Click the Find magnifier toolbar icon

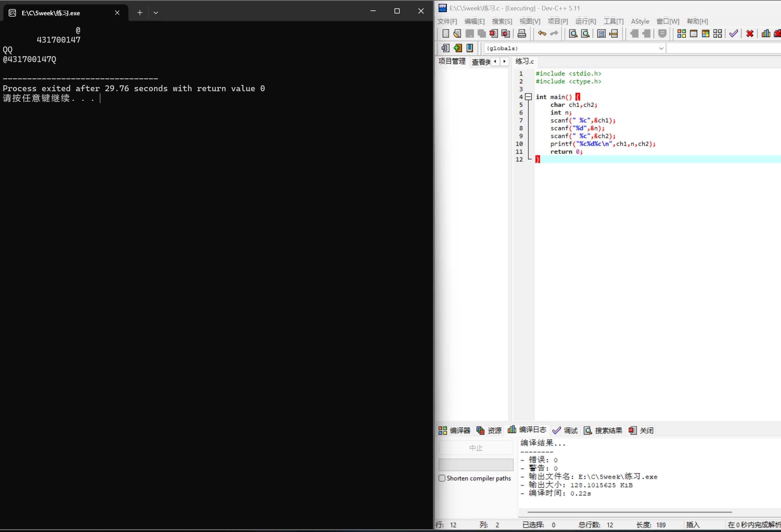pos(573,34)
